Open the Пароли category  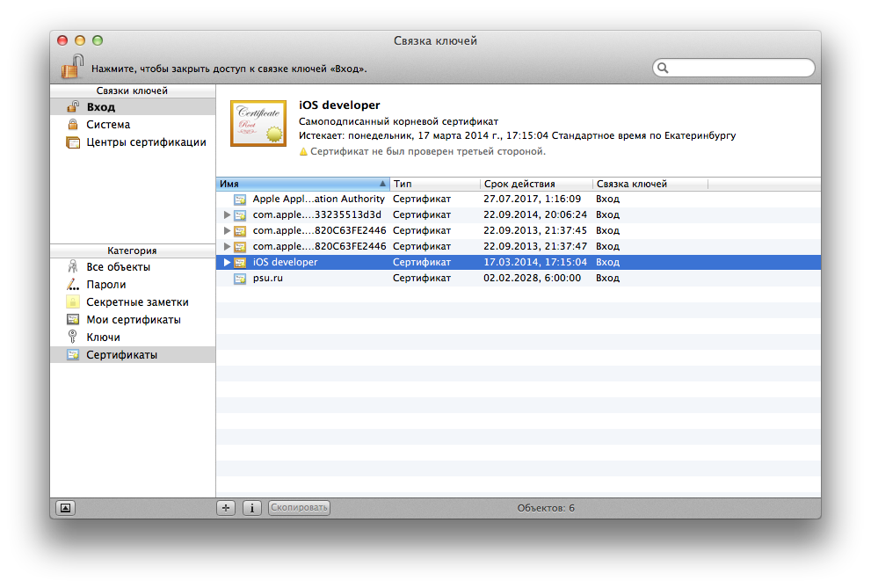(x=133, y=284)
